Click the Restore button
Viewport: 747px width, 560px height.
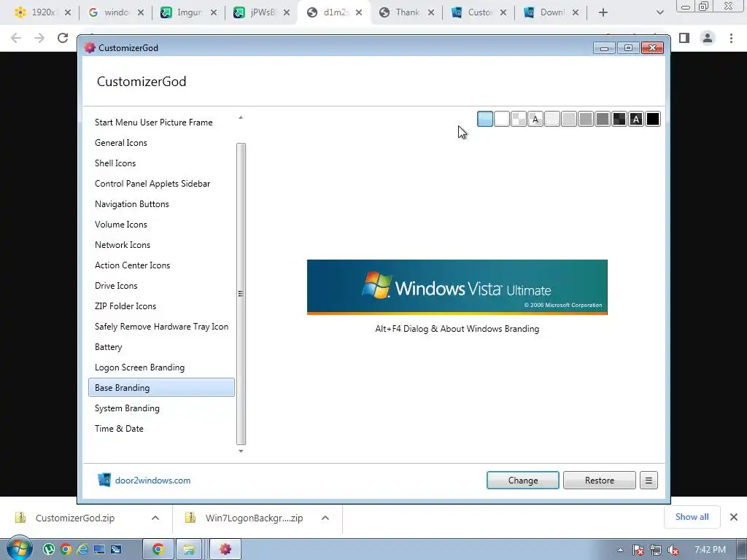coord(600,481)
